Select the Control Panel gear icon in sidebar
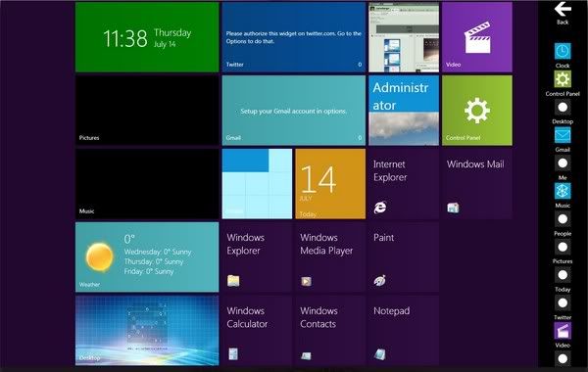588x372 pixels. click(x=563, y=79)
